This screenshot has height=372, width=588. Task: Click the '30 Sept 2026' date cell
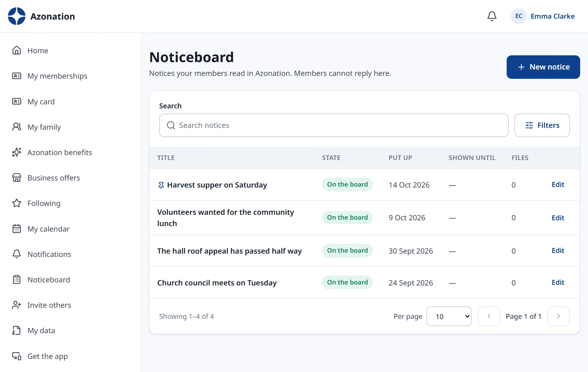[411, 251]
